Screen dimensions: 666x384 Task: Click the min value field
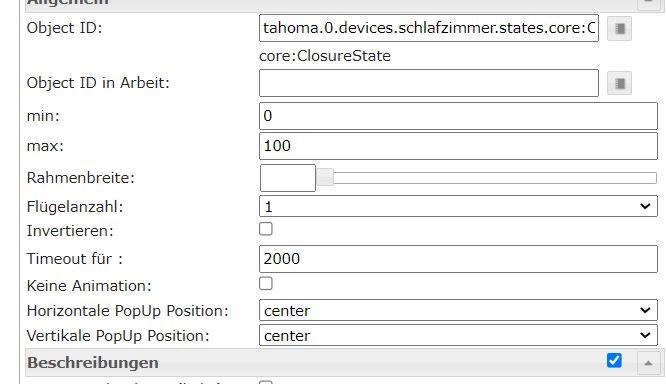pyautogui.click(x=458, y=116)
